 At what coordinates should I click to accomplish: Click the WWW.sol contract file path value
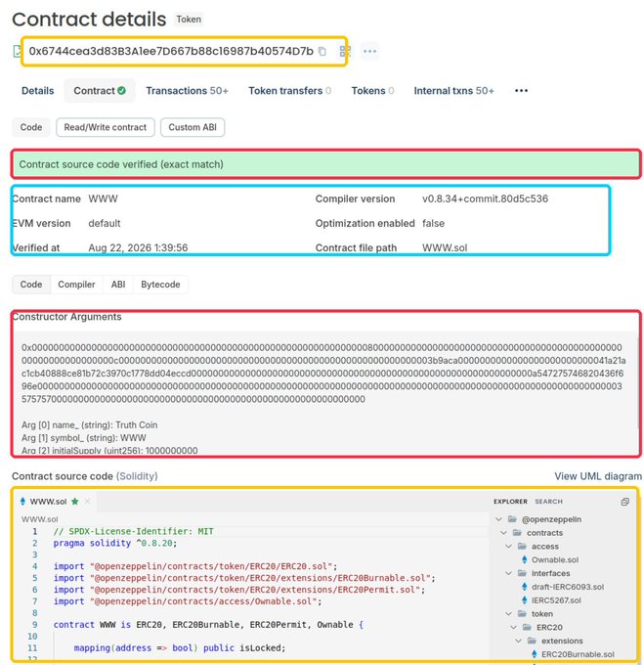(445, 247)
